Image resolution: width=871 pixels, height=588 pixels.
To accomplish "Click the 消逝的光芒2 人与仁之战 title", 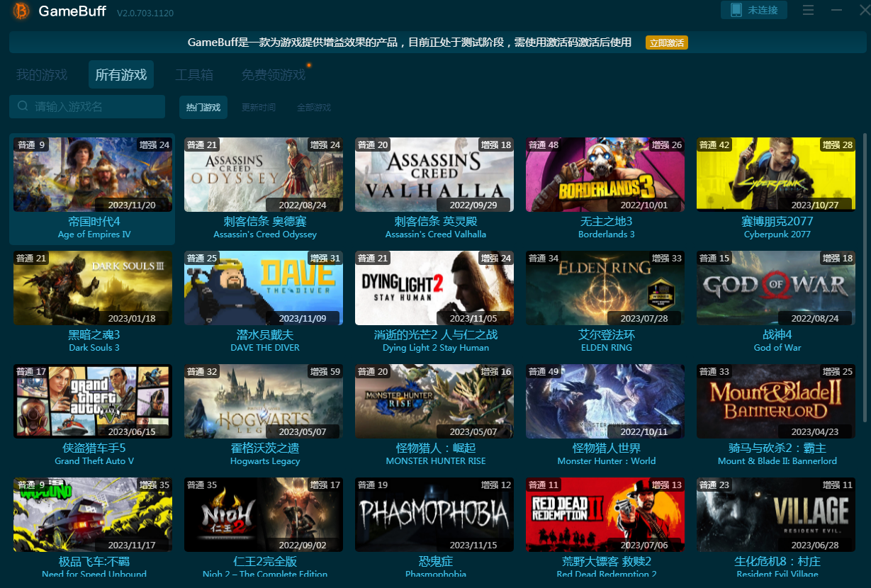I will click(436, 334).
